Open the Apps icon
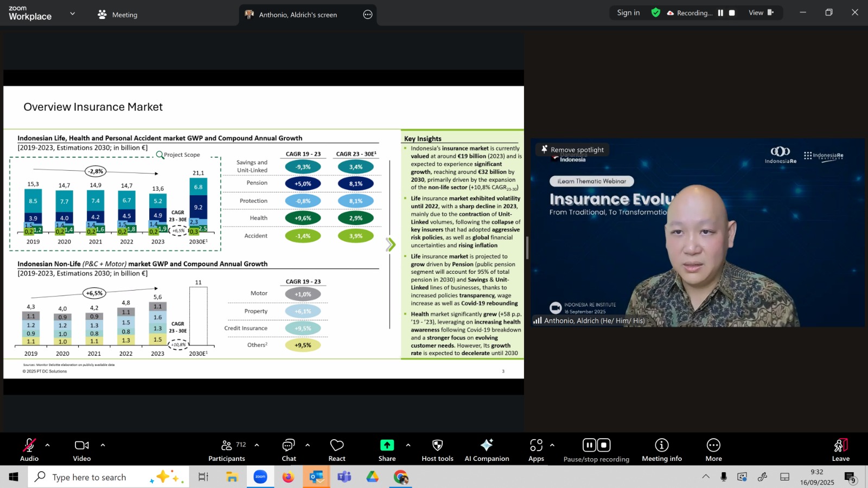Screen dimensions: 868x488 536,446
